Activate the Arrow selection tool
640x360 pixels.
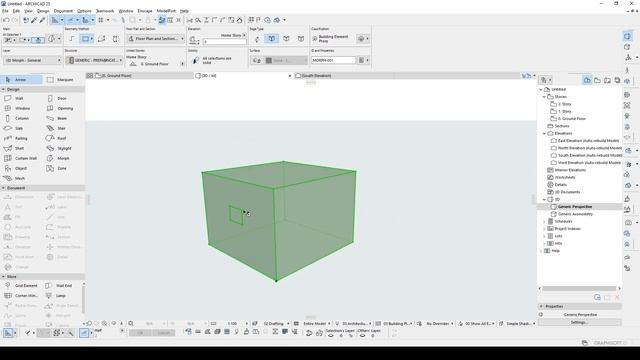point(21,80)
